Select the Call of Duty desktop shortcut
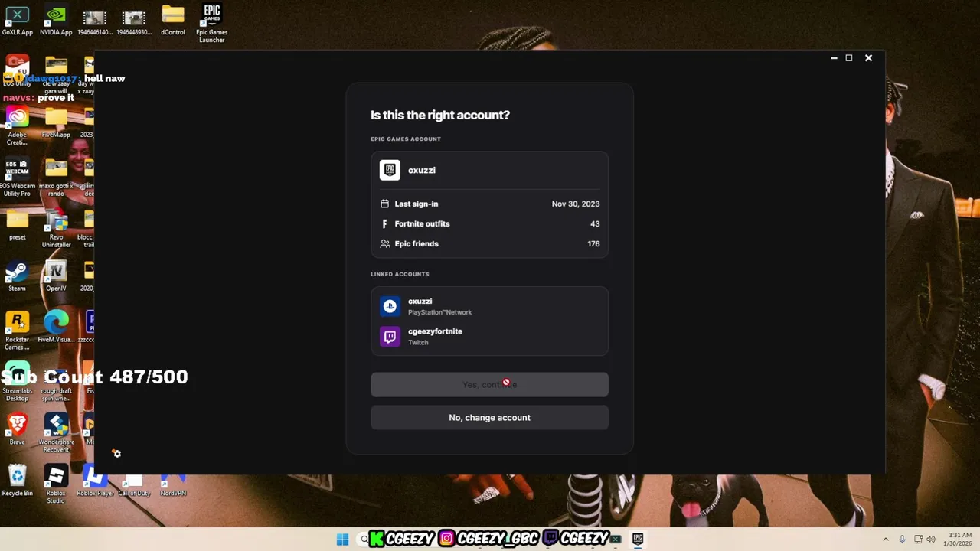Screen dimensions: 980x551 click(134, 481)
